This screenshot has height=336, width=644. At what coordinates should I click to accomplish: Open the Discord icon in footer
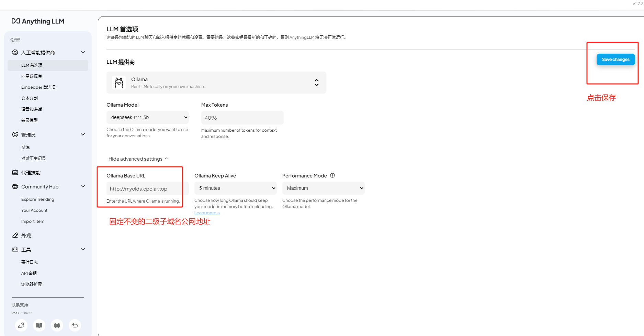click(57, 325)
